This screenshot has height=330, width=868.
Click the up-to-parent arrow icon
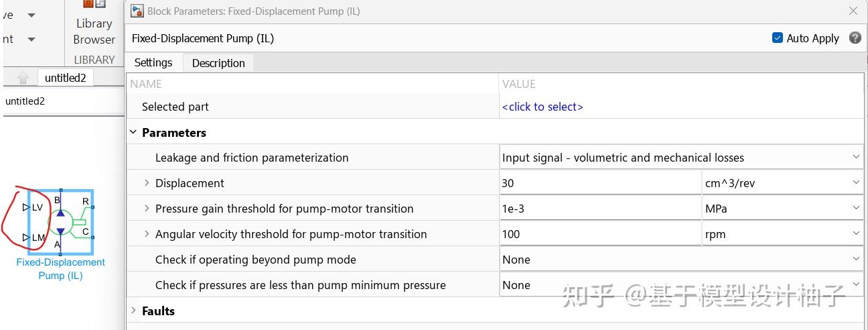(x=23, y=78)
